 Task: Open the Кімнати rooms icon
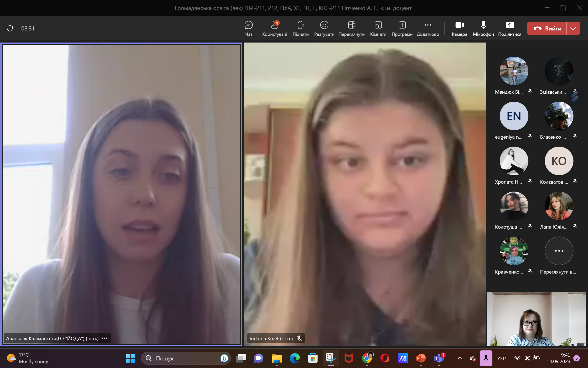(x=378, y=28)
